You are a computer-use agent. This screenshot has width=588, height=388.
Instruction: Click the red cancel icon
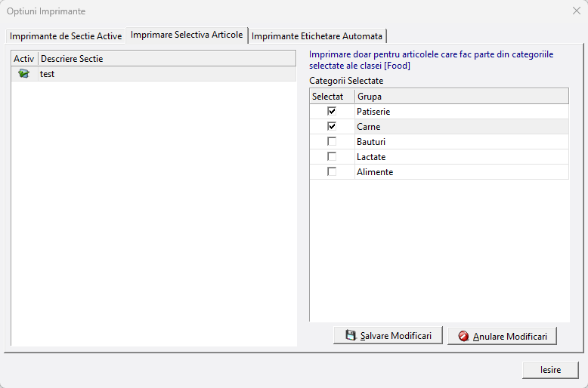click(463, 336)
